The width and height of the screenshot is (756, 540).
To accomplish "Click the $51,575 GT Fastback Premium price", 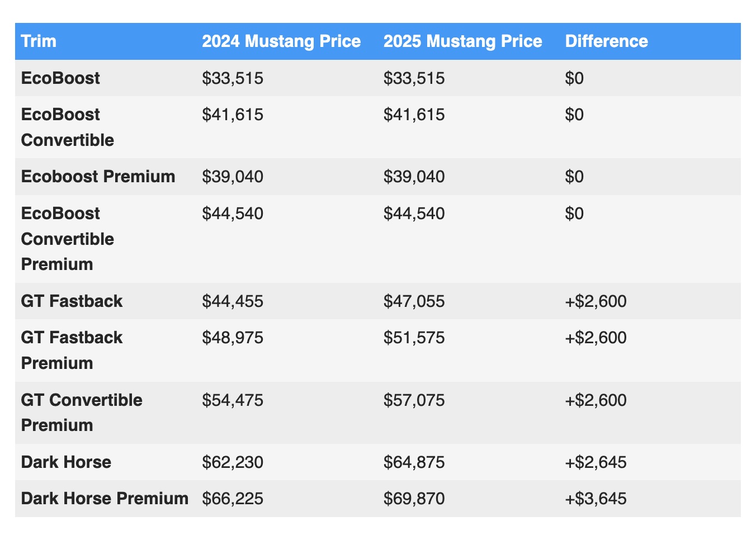I will [414, 338].
